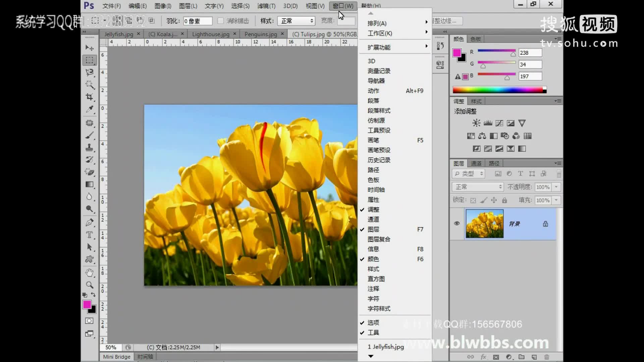The image size is (644, 362).
Task: Add Levels adjustment icon
Action: coord(488,123)
